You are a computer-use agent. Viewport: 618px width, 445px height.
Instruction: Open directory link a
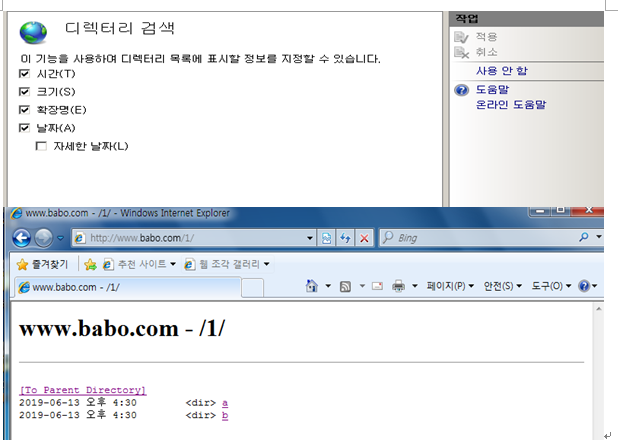tap(225, 403)
